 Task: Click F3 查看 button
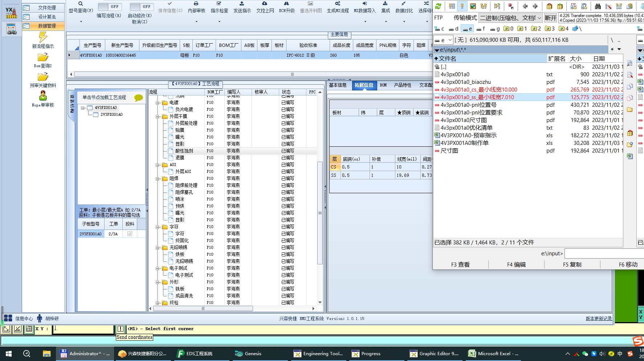click(x=460, y=264)
